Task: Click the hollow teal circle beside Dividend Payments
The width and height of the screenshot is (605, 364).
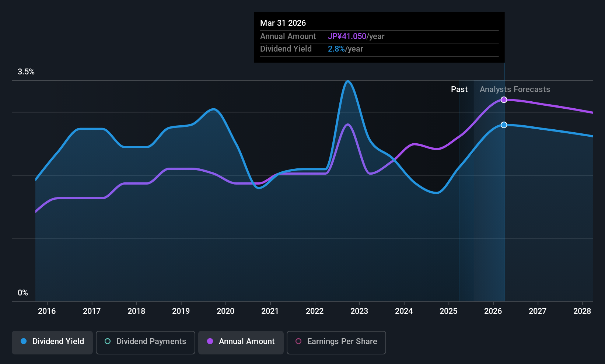Action: (108, 341)
